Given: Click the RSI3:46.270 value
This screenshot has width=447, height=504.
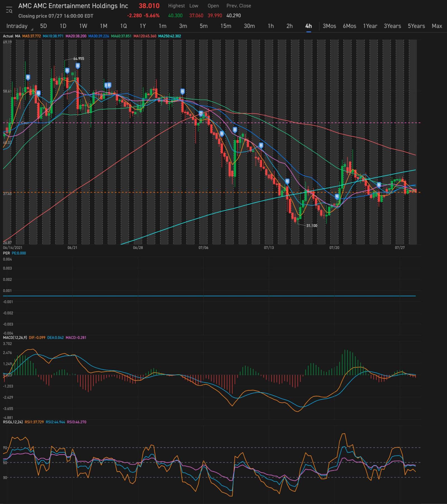Looking at the screenshot, I should coord(77,422).
